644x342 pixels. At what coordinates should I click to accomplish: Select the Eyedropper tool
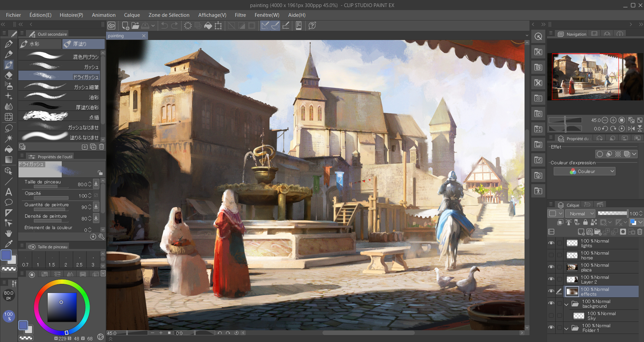9,244
